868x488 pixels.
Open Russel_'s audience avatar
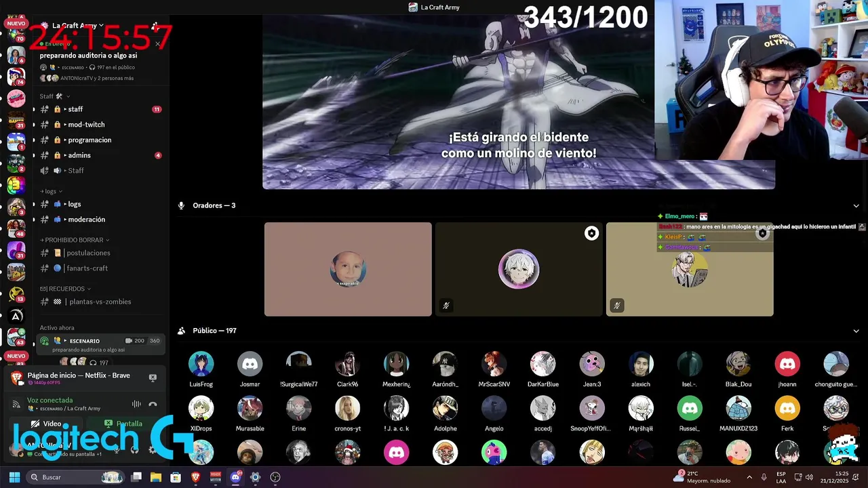(x=689, y=409)
